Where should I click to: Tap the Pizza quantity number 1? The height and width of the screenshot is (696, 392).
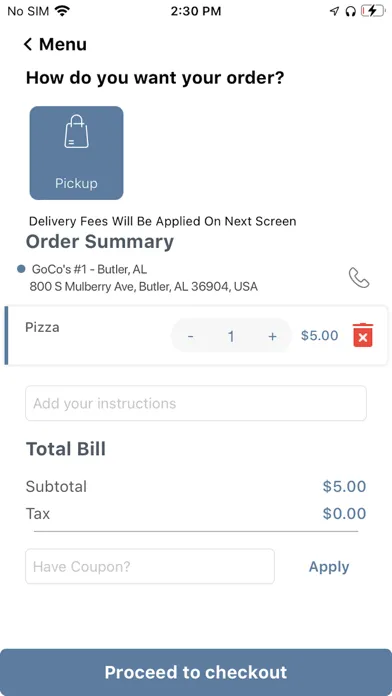[x=231, y=336]
